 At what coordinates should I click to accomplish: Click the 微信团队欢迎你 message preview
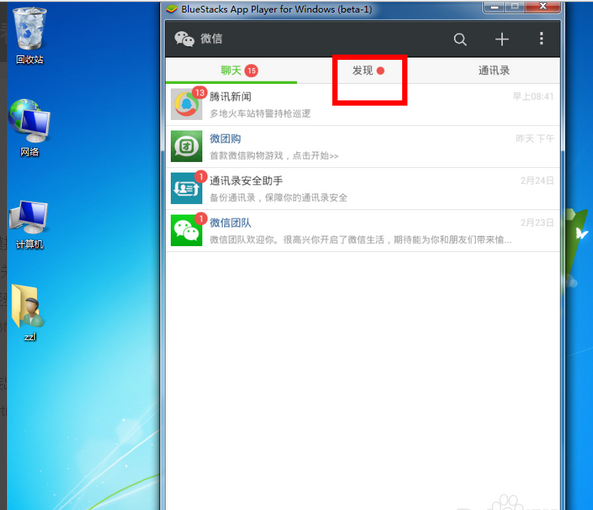click(360, 239)
